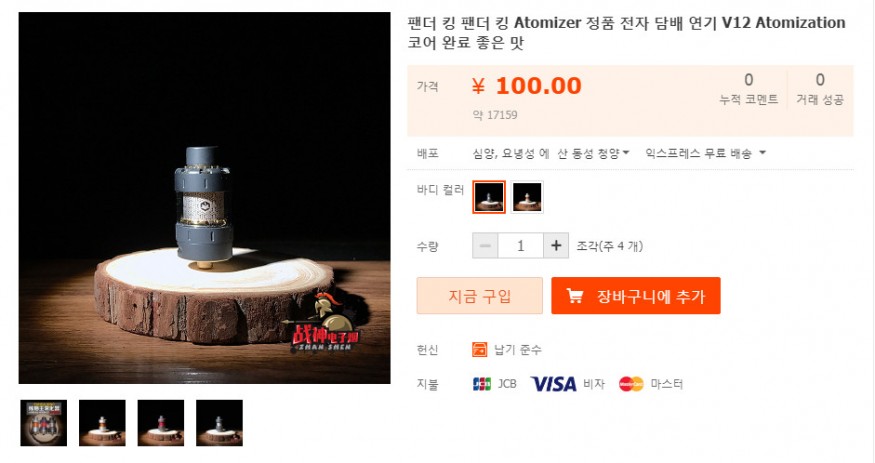Image resolution: width=875 pixels, height=463 pixels.
Task: Click the 지금 구입 buy now button
Action: (479, 296)
